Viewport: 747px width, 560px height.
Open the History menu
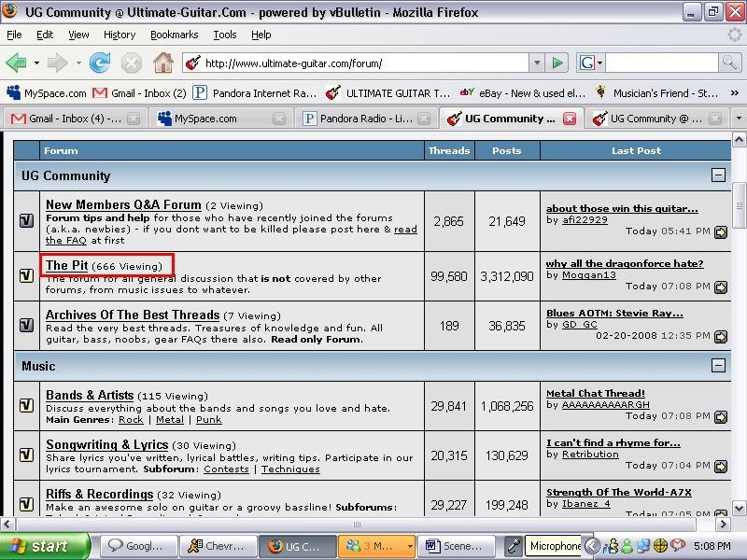click(x=120, y=35)
